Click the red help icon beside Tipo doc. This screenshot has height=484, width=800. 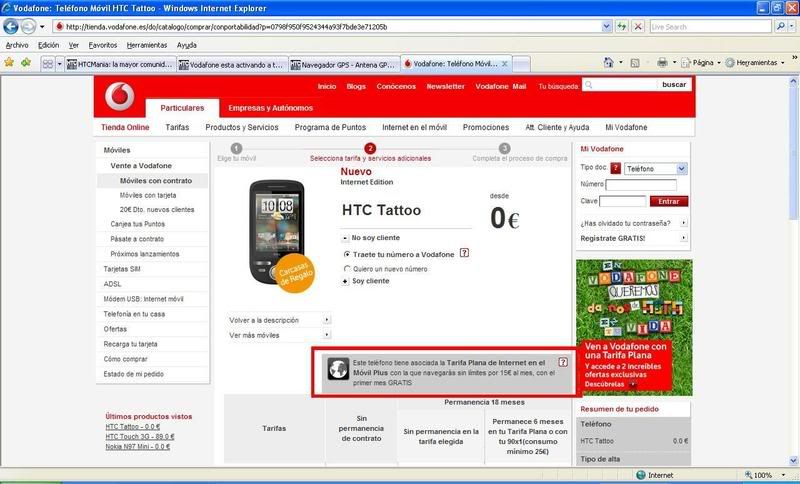click(x=616, y=168)
